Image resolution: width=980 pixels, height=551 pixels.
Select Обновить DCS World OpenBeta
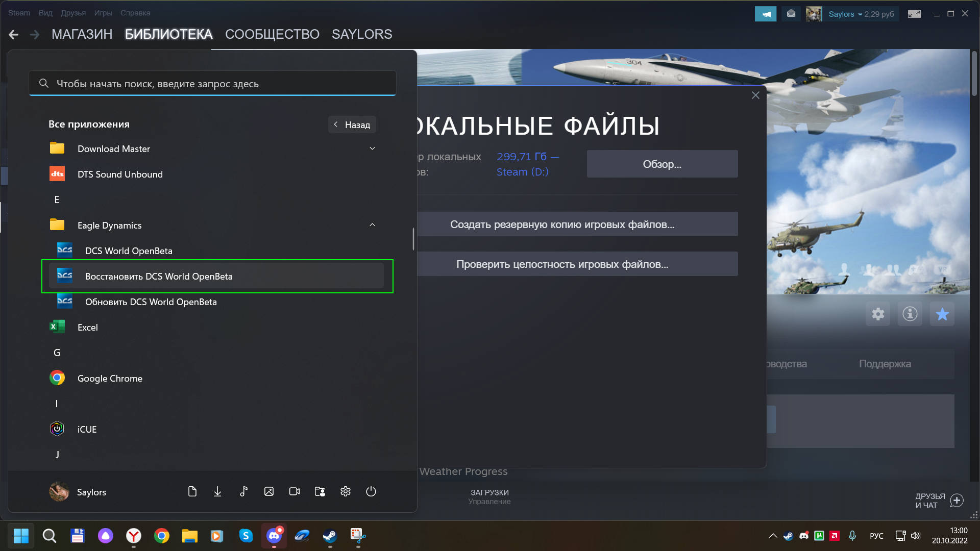click(216, 302)
